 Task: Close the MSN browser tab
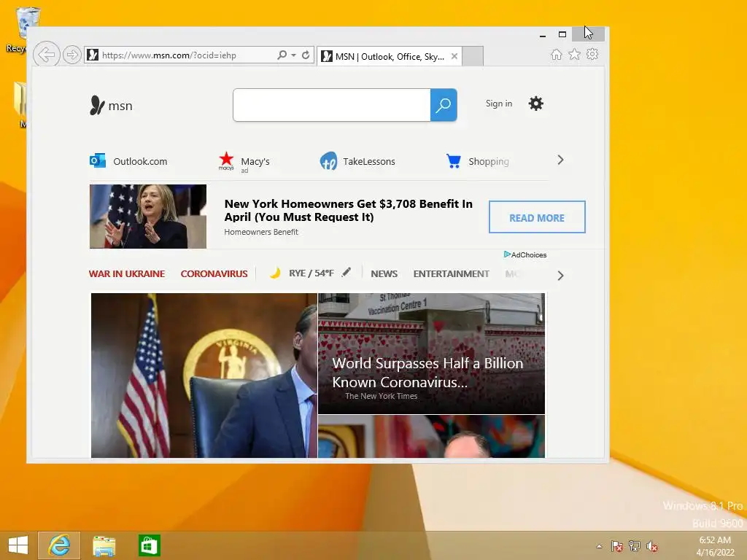(454, 56)
